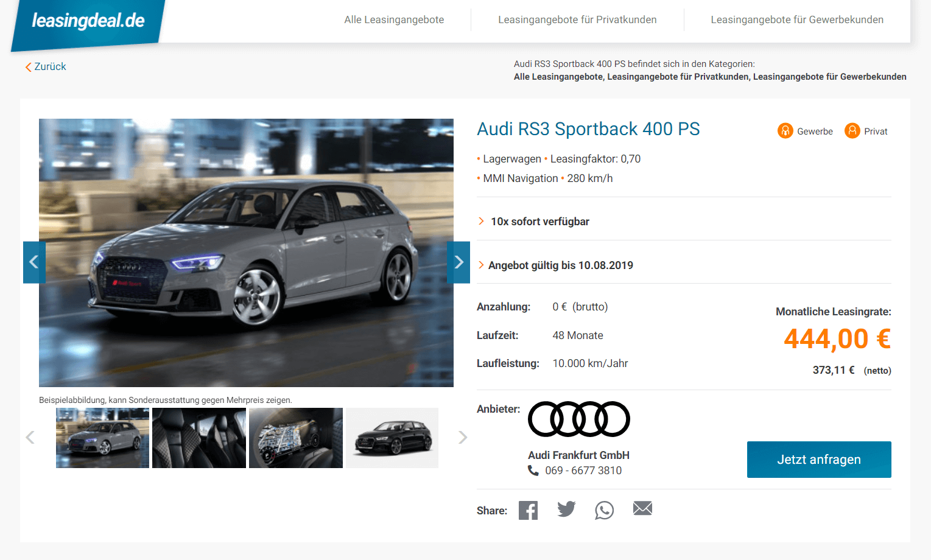Share the offer via WhatsApp
The image size is (931, 560).
pos(604,510)
